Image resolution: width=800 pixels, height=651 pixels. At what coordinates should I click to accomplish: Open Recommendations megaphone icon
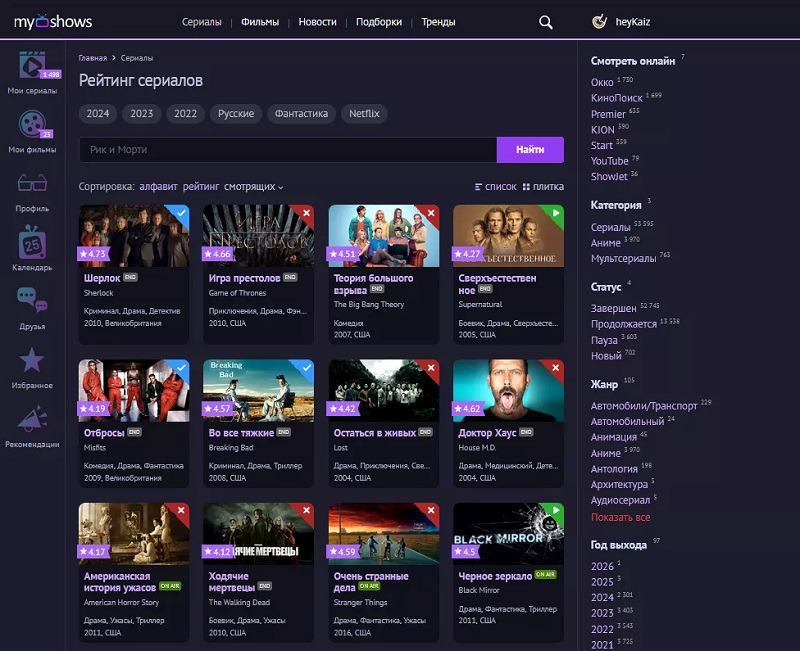(x=33, y=419)
